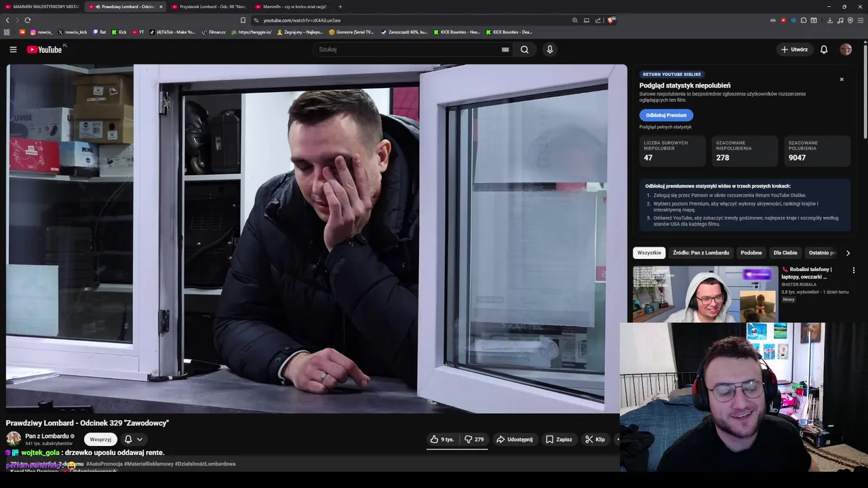Viewport: 868px width, 488px height.
Task: Start voice search with microphone icon
Action: pos(550,49)
